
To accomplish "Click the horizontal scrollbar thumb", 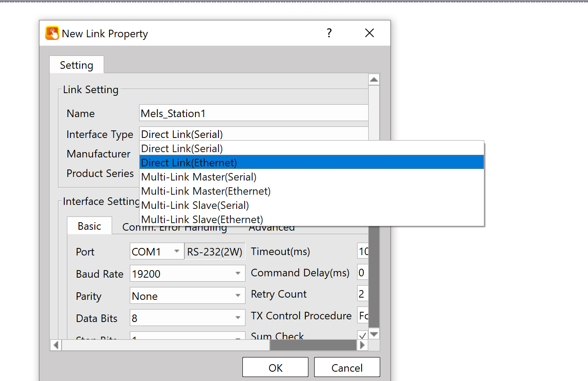I will coord(313,345).
